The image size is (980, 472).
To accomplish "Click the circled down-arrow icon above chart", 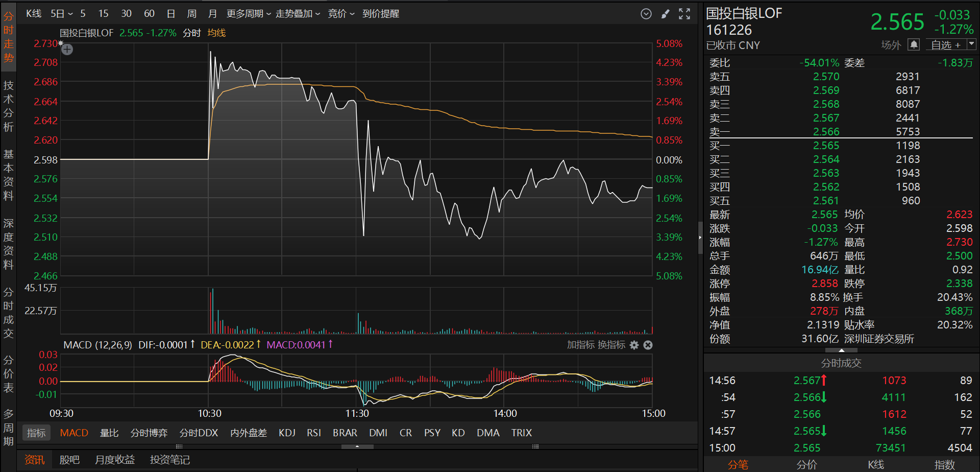I will pyautogui.click(x=646, y=14).
